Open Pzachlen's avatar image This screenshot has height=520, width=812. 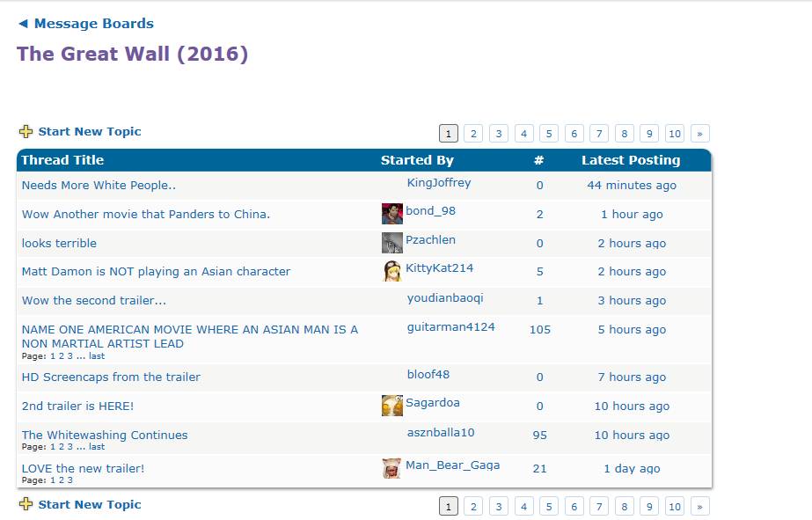(x=392, y=243)
